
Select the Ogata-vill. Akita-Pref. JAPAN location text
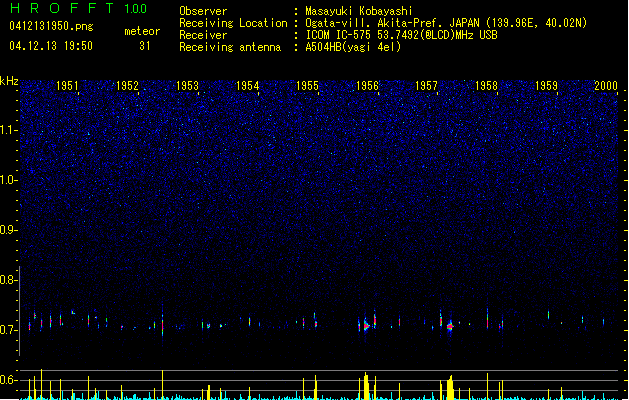446,23
